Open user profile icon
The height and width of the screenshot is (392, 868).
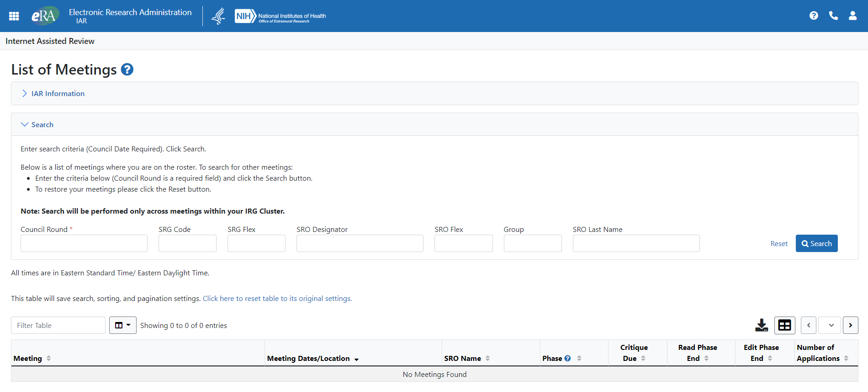coord(852,16)
